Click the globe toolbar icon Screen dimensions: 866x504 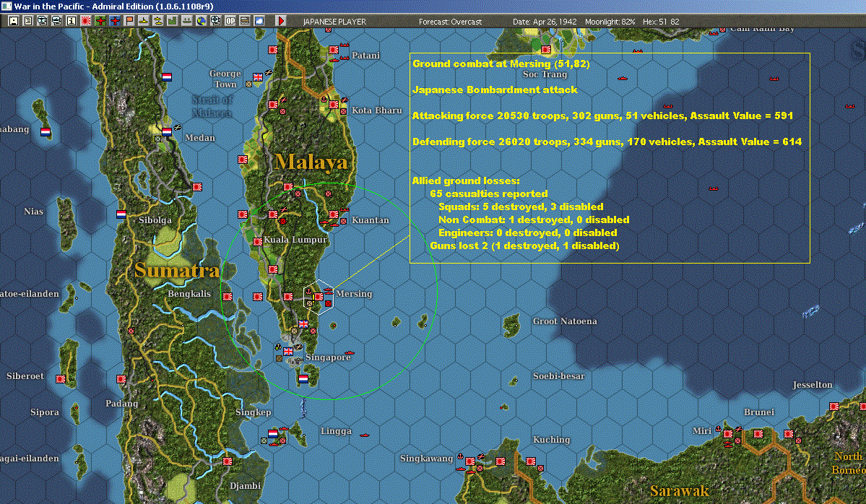tap(202, 21)
